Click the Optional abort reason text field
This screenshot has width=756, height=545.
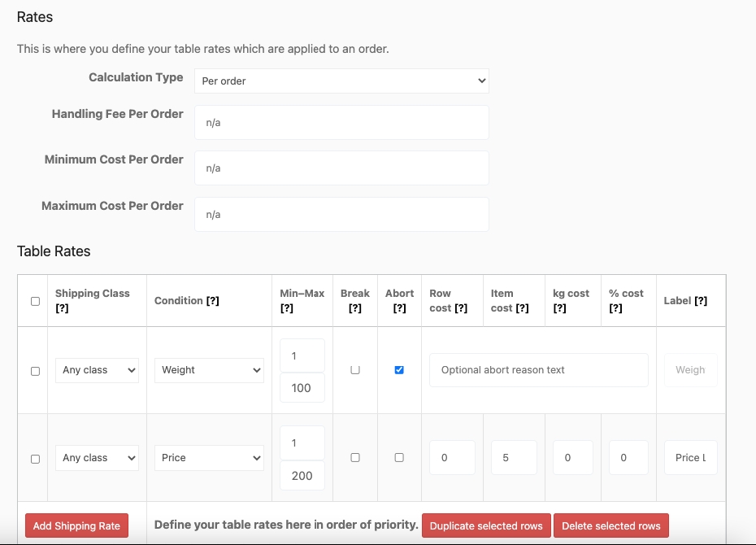pos(538,370)
